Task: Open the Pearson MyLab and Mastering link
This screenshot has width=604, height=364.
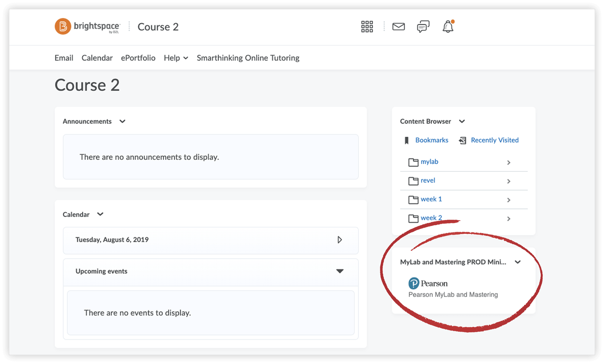Action: click(453, 294)
